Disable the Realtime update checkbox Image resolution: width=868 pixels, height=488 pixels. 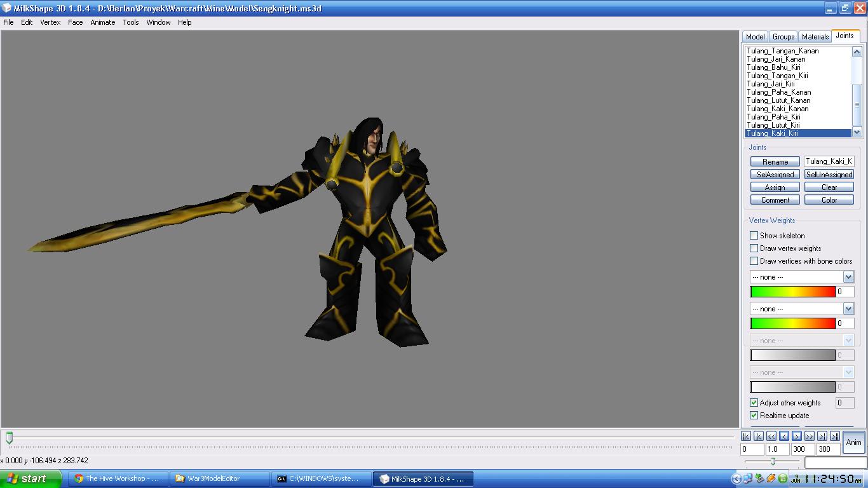[754, 416]
